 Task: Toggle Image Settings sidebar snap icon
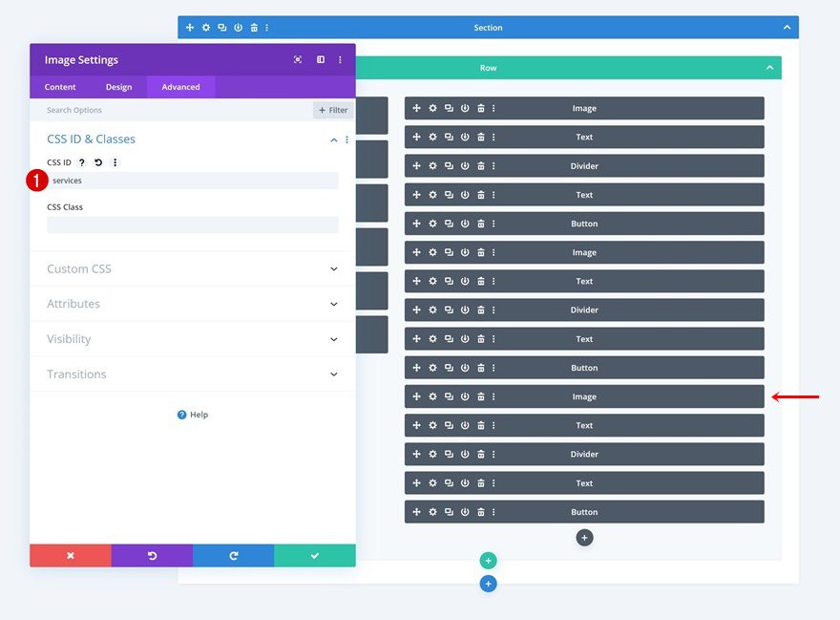coord(321,59)
